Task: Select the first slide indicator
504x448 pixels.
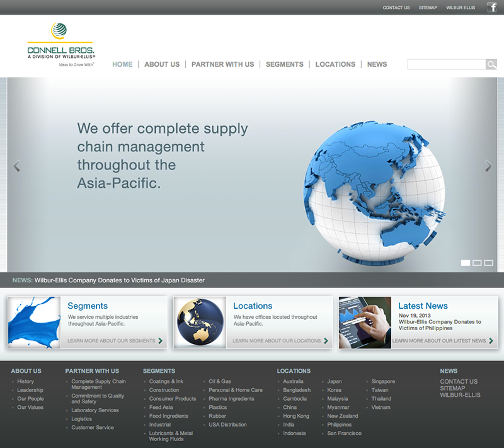Action: pos(466,263)
